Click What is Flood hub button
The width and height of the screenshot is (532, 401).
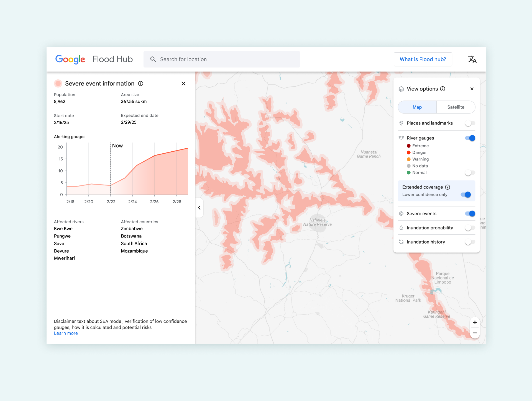click(x=423, y=59)
